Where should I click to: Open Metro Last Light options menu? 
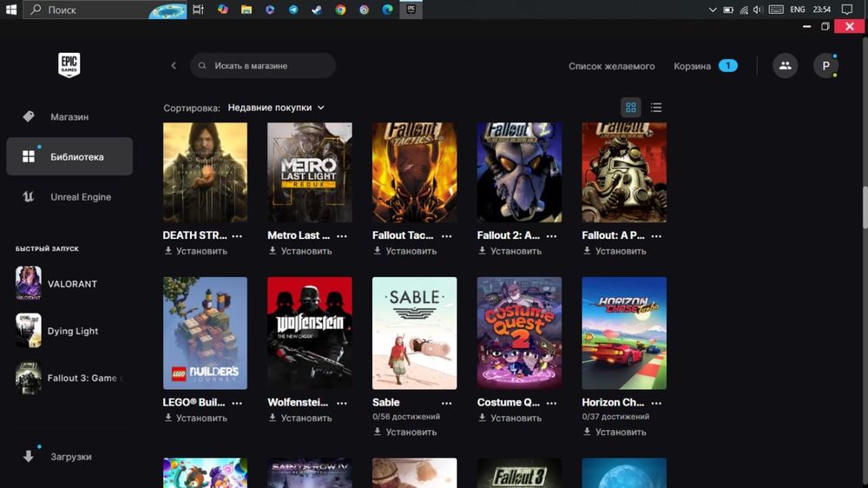pos(341,236)
